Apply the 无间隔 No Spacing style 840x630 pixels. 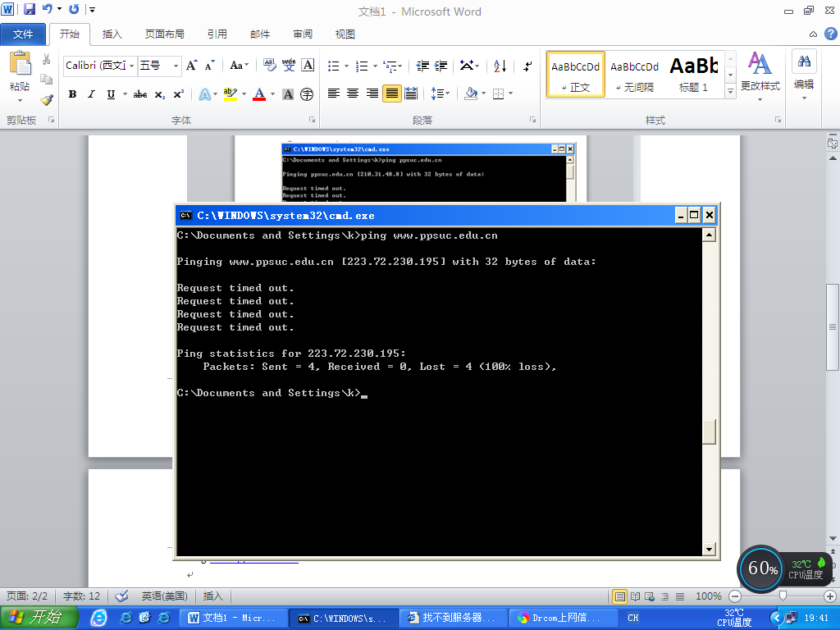click(x=635, y=75)
